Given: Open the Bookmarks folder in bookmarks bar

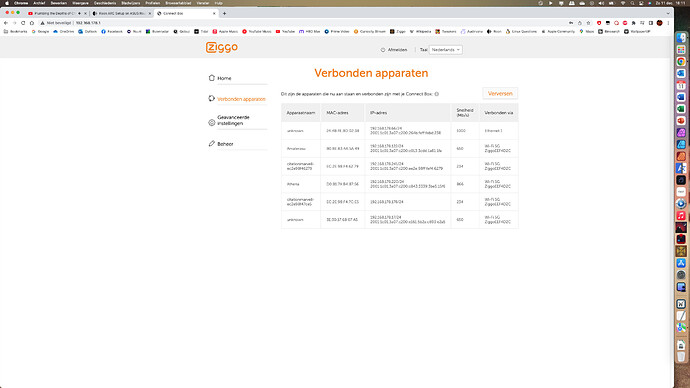Looking at the screenshot, I should (15, 32).
